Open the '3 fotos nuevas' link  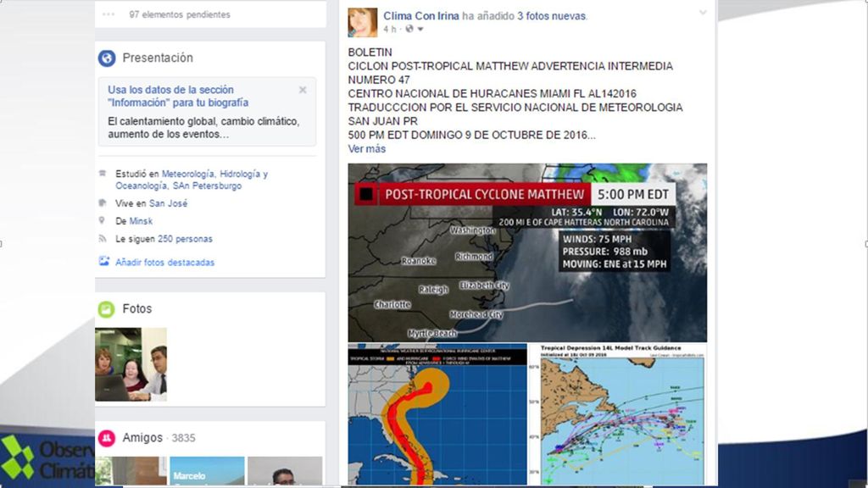click(x=551, y=16)
